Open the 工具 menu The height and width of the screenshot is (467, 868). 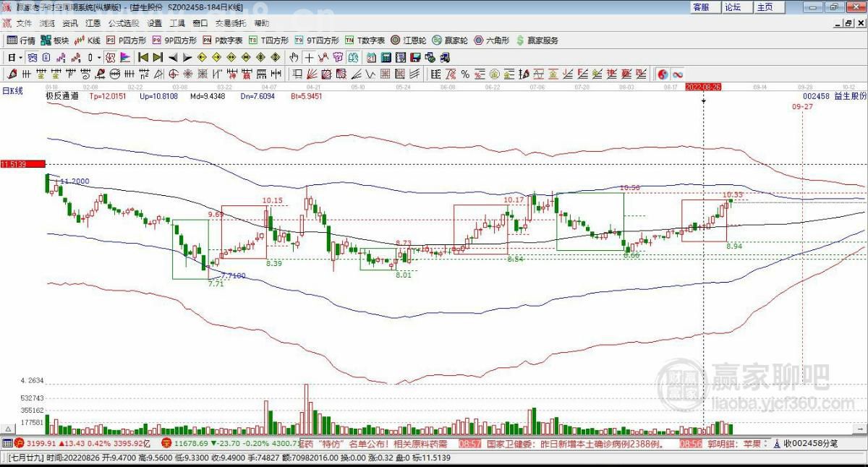pyautogui.click(x=177, y=24)
